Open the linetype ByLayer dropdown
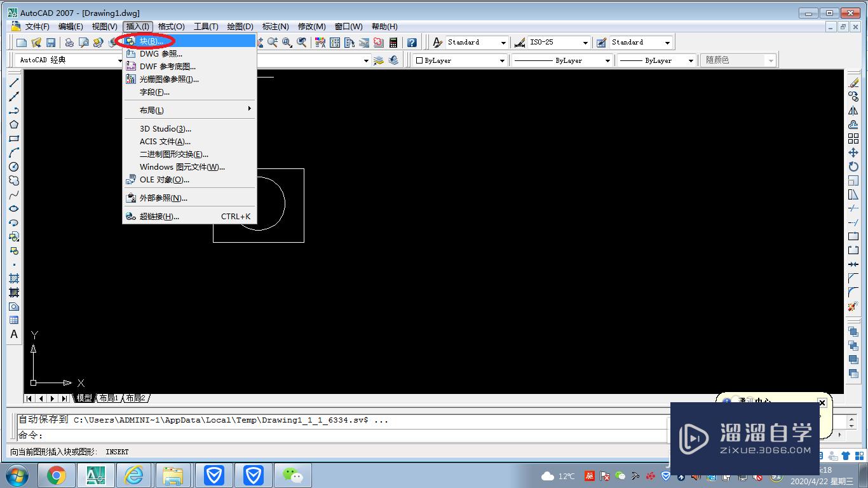Viewport: 868px width, 488px height. click(562, 60)
